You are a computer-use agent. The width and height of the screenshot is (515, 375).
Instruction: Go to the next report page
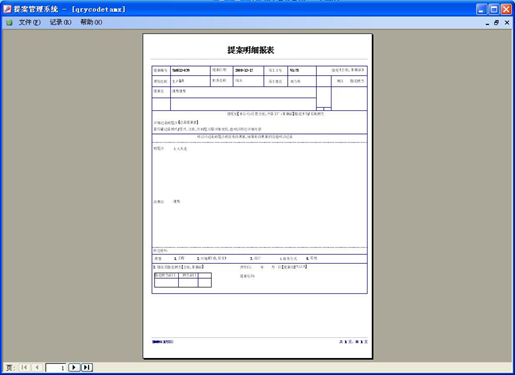(x=74, y=367)
